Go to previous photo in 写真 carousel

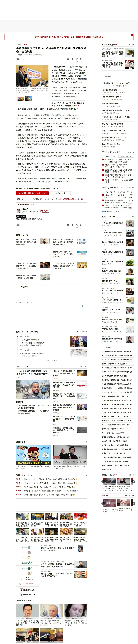click(x=103, y=504)
